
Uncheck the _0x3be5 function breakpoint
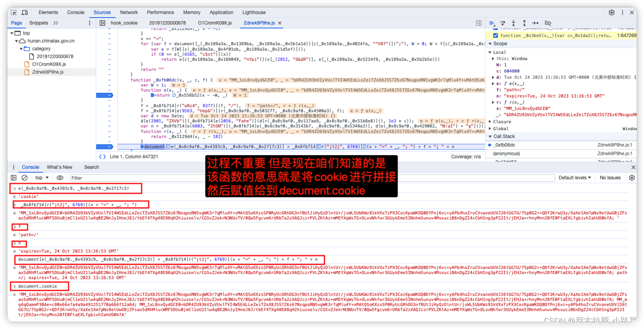[495, 35]
